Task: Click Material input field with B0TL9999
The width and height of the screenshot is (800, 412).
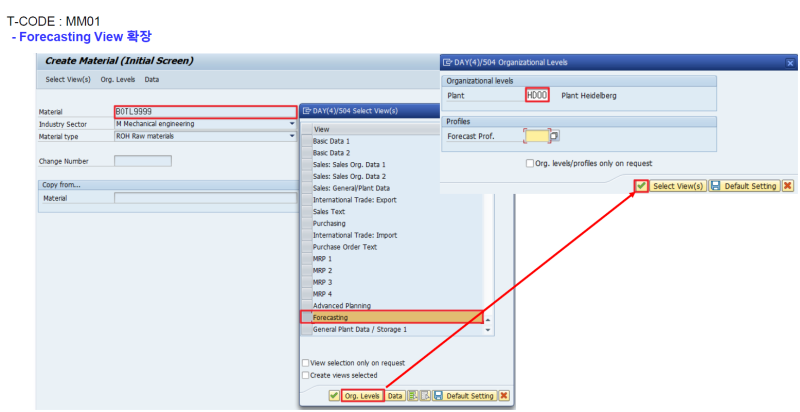Action: coord(206,112)
